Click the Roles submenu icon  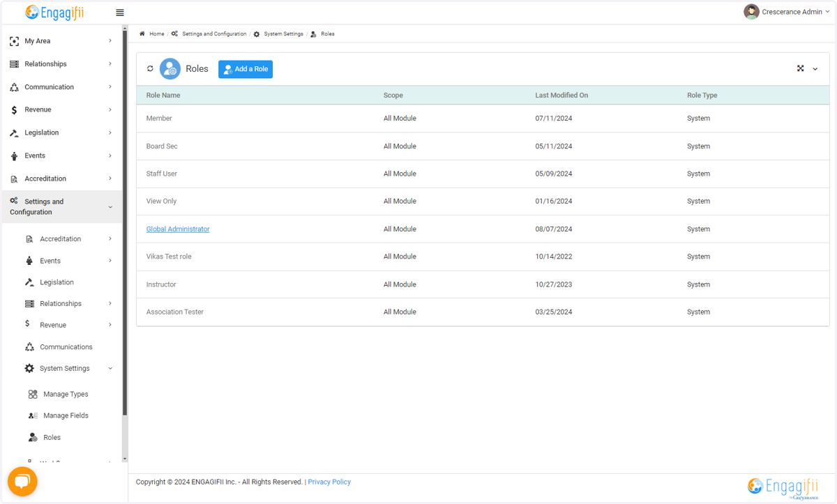tap(33, 438)
